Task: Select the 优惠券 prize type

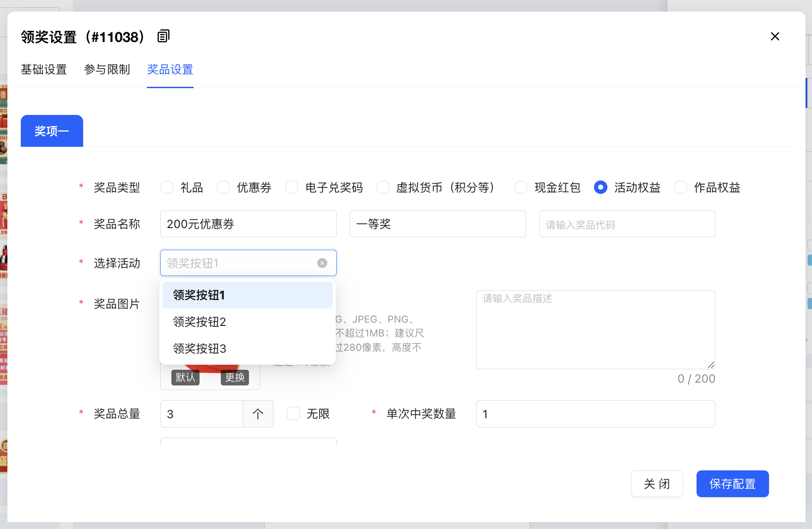Action: click(224, 187)
